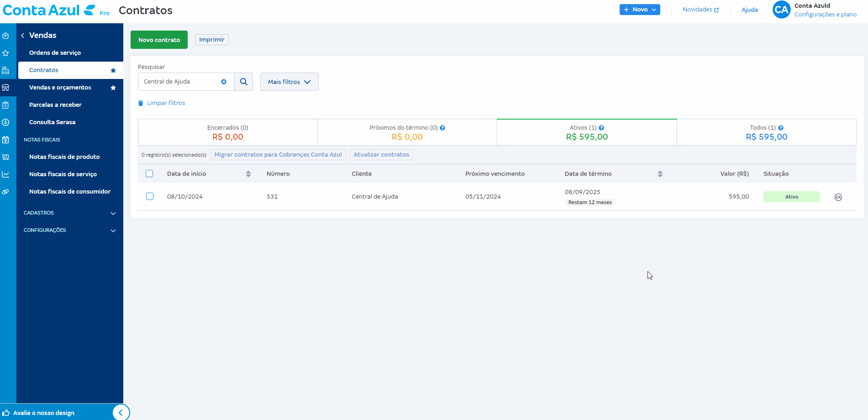
Task: Expand the Mais filtros dropdown
Action: [289, 82]
